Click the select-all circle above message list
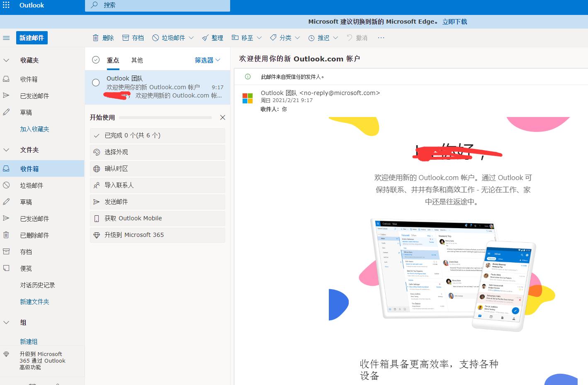Screen dimensions: 588x385 (x=95, y=60)
